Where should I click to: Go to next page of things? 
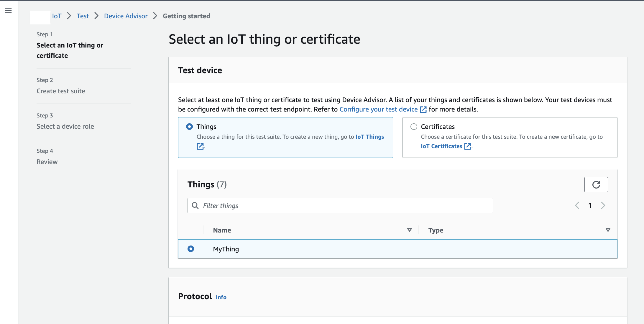click(x=603, y=205)
